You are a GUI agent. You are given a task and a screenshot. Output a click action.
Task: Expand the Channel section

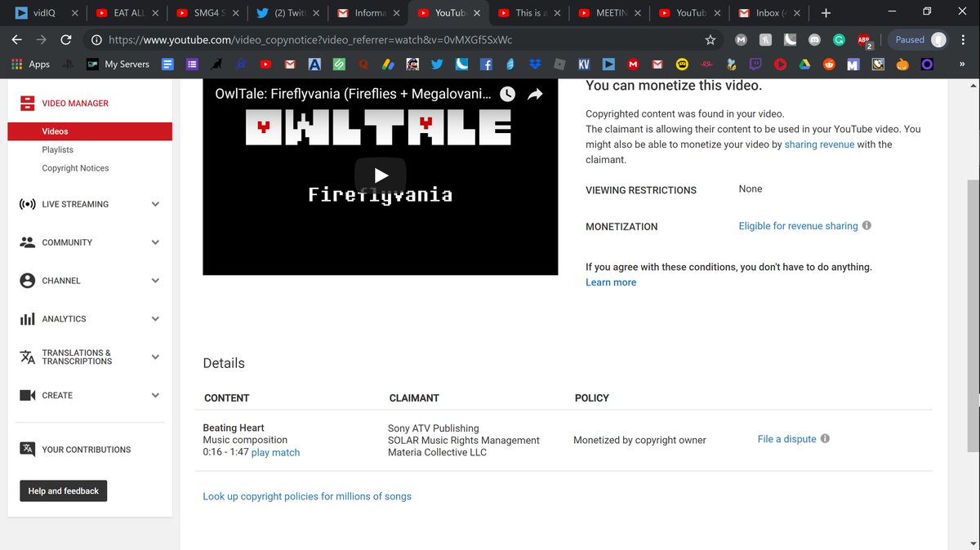pos(155,281)
